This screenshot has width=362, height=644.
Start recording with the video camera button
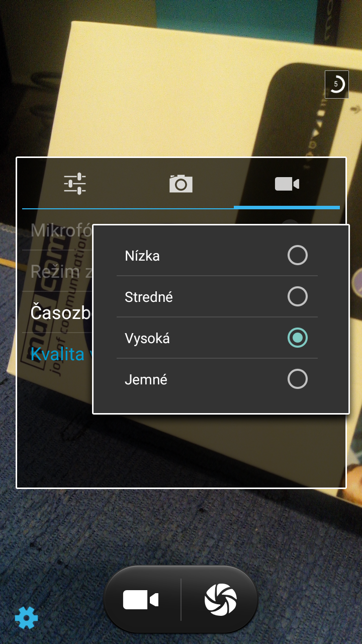tap(141, 600)
